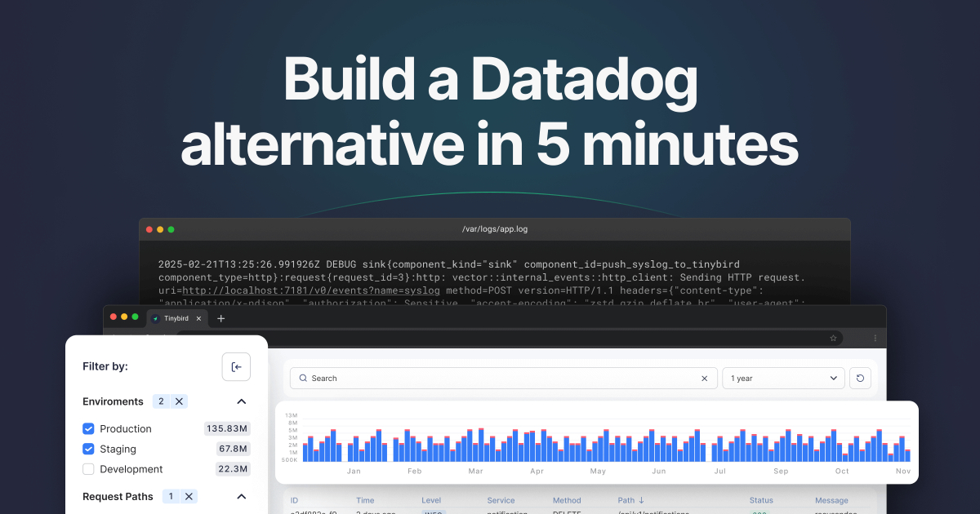This screenshot has height=514, width=980.
Task: Collapse the Environments filter section chevron
Action: (241, 401)
